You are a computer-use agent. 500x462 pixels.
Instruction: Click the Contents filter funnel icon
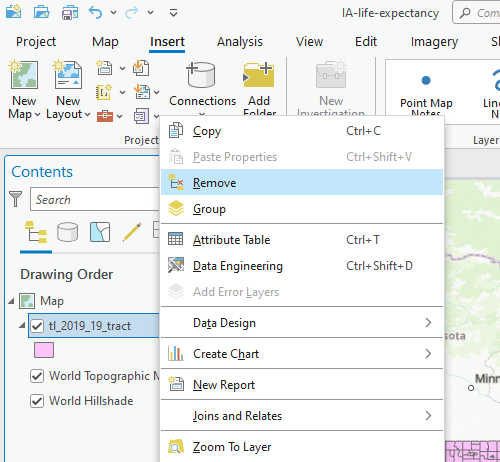click(x=15, y=199)
